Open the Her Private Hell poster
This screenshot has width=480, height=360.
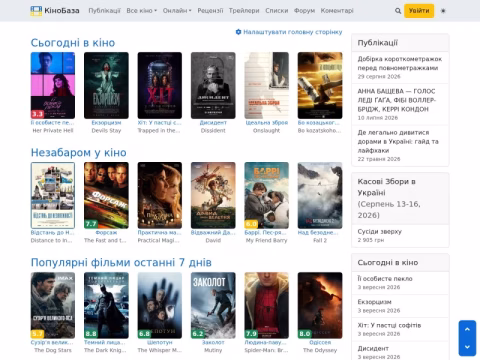coord(53,85)
